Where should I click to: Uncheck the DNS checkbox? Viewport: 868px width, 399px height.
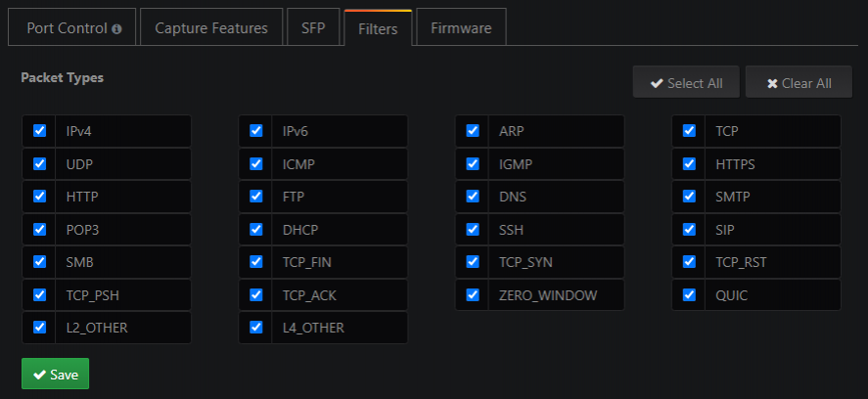click(x=473, y=196)
